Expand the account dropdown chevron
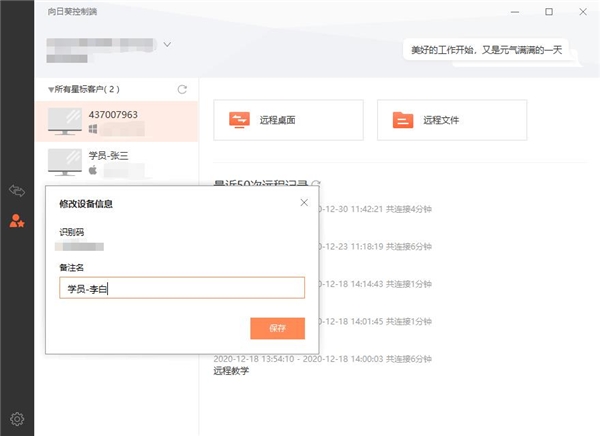 [x=167, y=44]
